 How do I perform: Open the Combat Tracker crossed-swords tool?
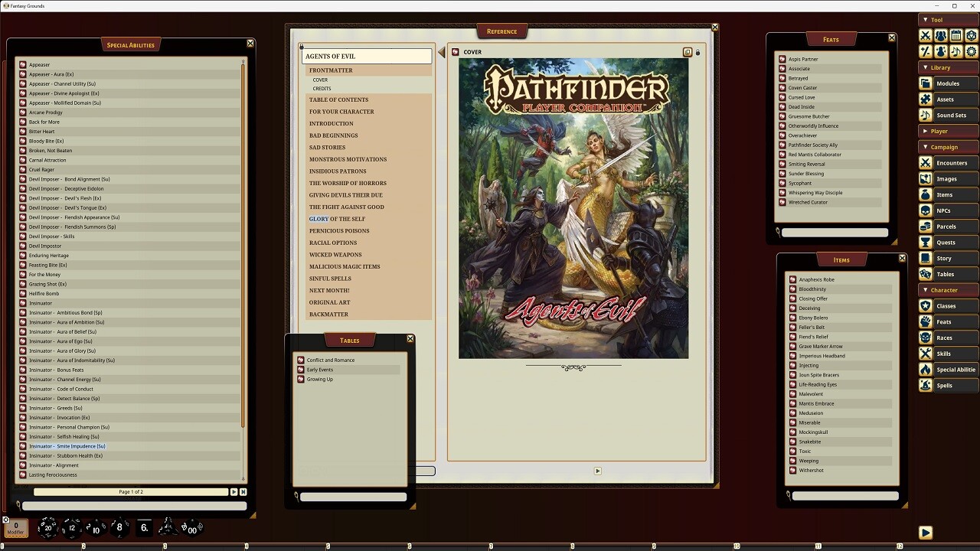pos(925,36)
